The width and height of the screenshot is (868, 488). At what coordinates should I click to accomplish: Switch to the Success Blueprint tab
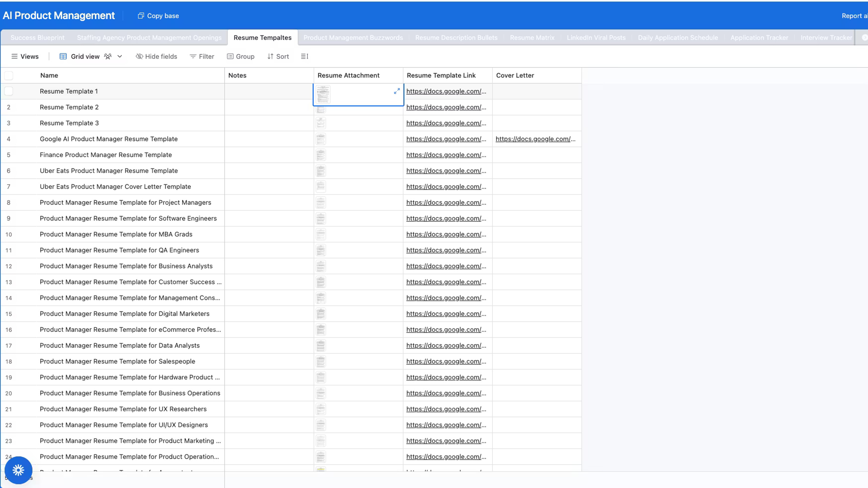(37, 38)
